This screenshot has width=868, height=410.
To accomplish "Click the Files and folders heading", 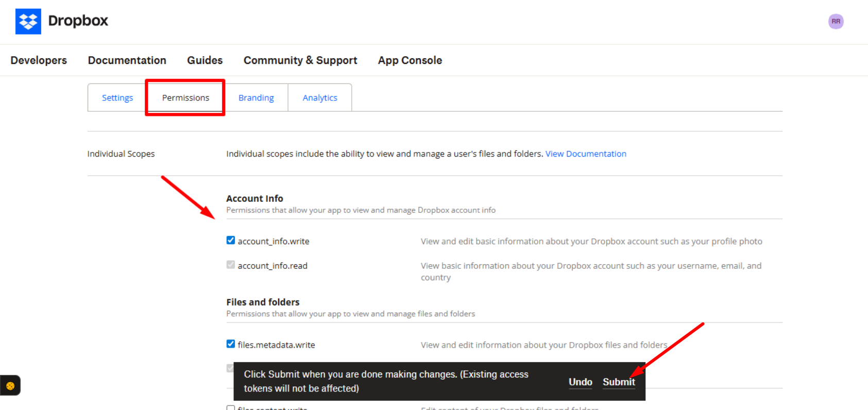I will 263,302.
